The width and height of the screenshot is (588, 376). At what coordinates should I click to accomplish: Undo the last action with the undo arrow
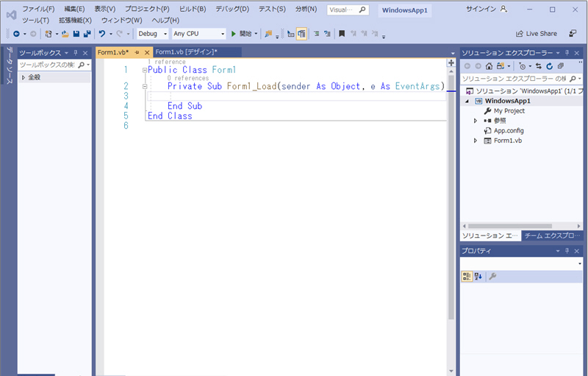pos(102,34)
